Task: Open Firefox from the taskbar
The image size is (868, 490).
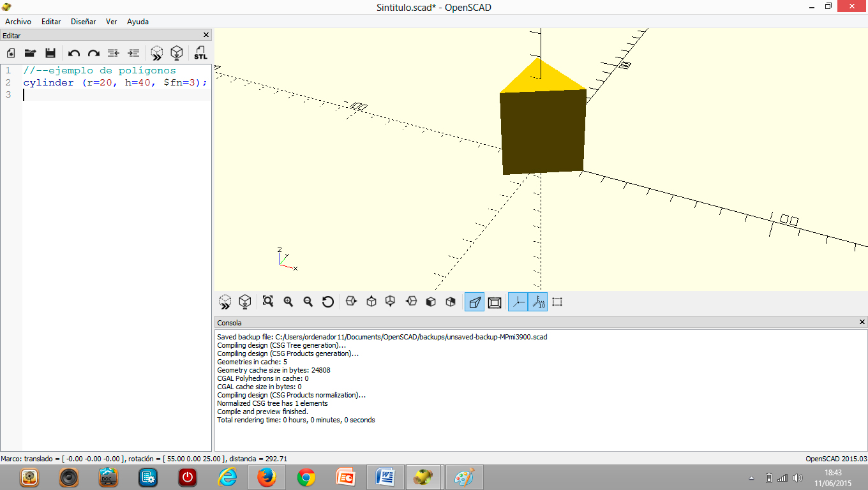Action: click(x=266, y=477)
